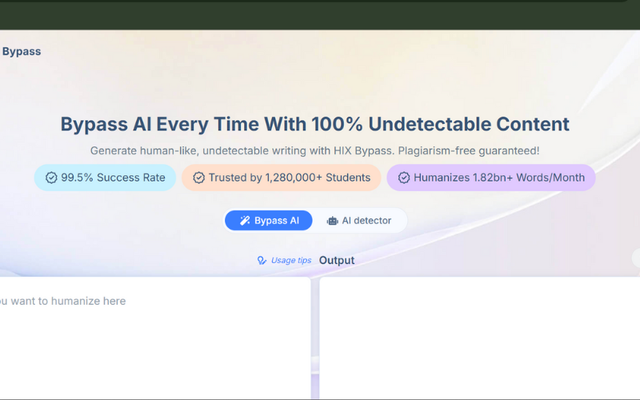Click the check icon in Trusted by Students badge
The height and width of the screenshot is (400, 640).
199,178
